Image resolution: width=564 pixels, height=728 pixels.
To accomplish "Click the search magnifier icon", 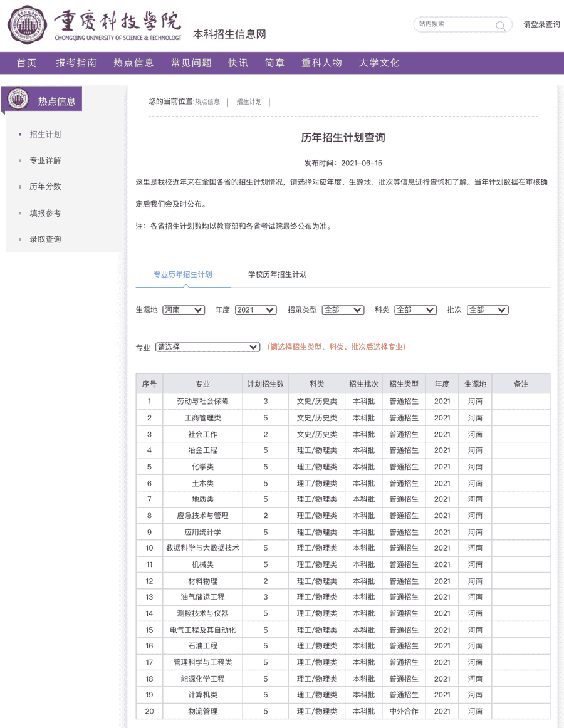I will (500, 26).
